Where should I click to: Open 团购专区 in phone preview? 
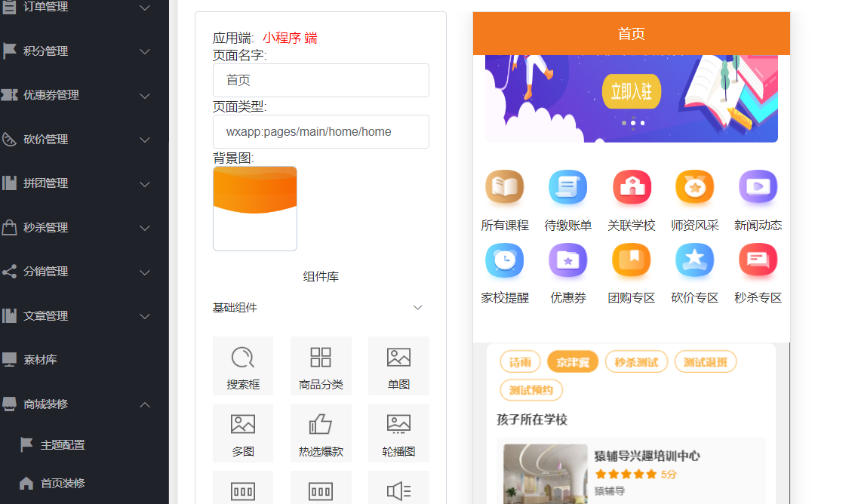coord(632,273)
